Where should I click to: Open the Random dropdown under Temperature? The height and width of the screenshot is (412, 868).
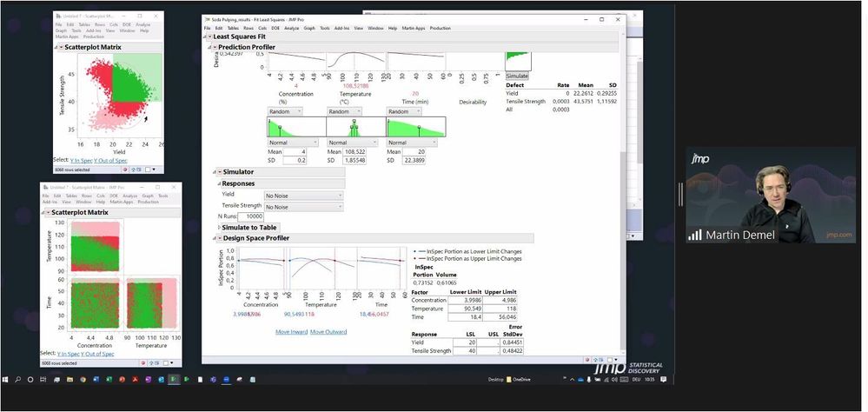343,111
